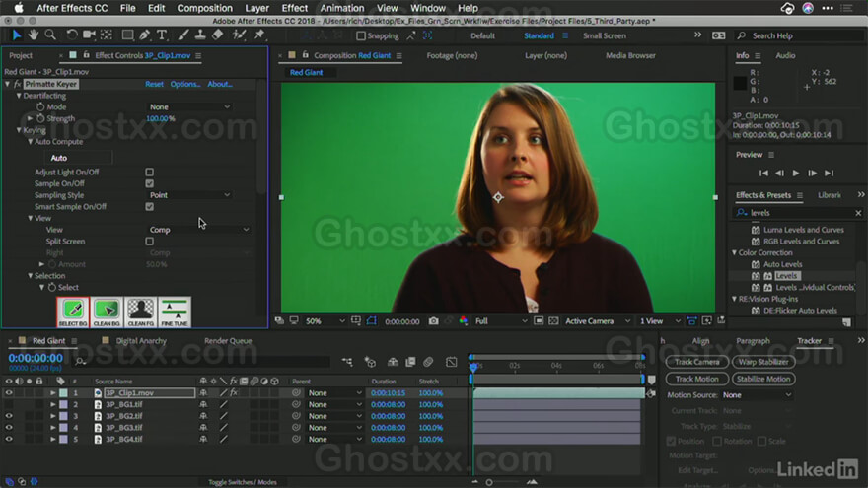Screen dimensions: 868x488
Task: Toggle visibility of 3P_BG4.tif layer
Action: [9, 440]
